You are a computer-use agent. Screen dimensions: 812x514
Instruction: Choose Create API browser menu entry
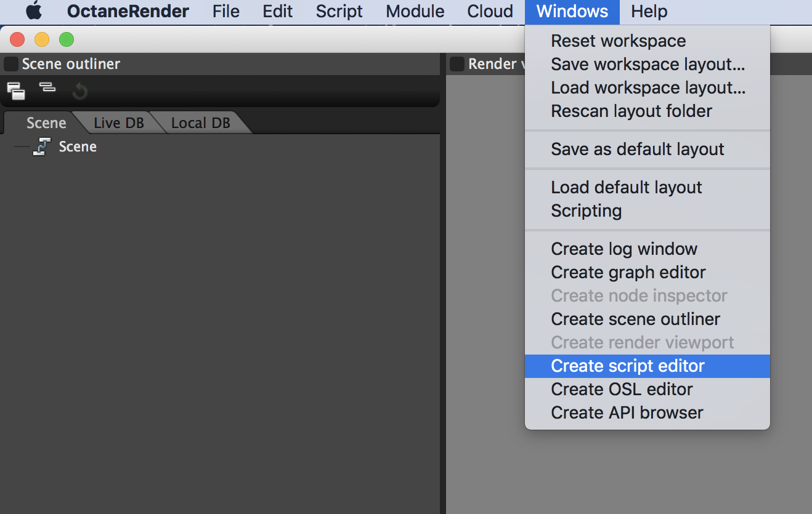click(x=627, y=412)
